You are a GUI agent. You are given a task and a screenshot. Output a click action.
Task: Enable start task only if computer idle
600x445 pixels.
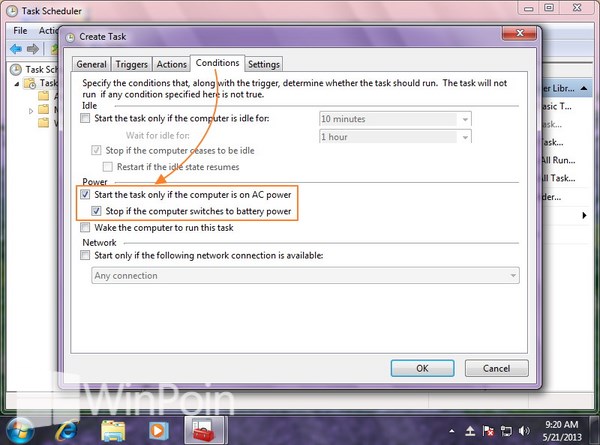tap(85, 118)
